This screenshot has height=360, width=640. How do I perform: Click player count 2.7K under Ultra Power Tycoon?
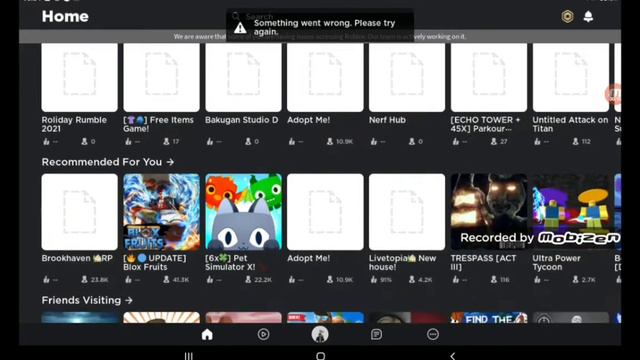(589, 280)
